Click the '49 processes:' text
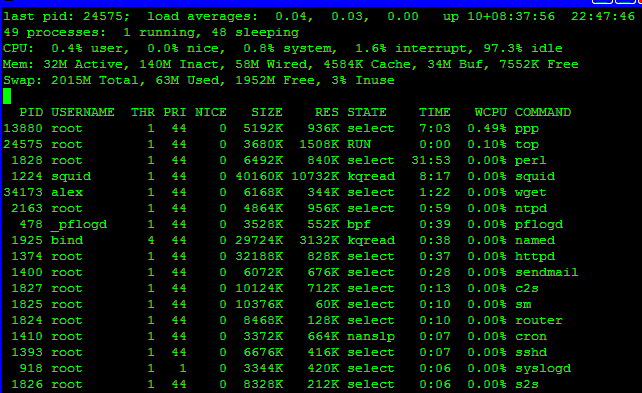642x393 pixels. coord(54,32)
